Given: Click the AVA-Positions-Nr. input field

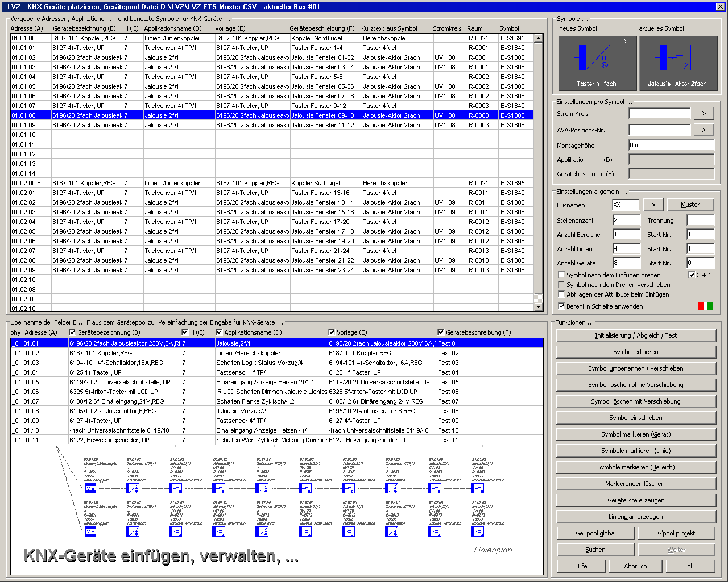Looking at the screenshot, I should pos(659,130).
